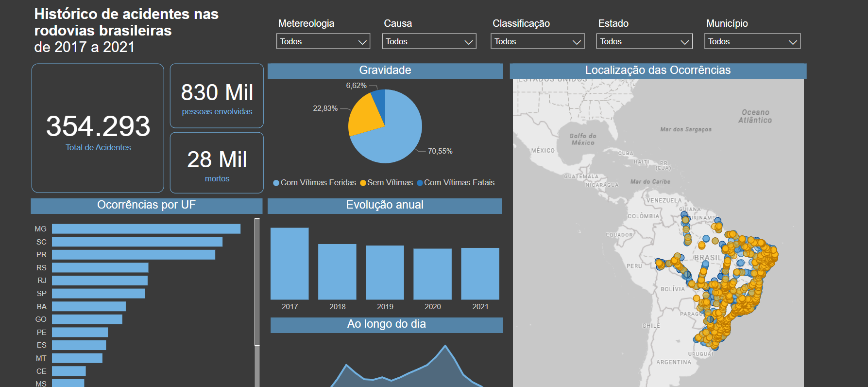This screenshot has width=868, height=387.
Task: Select the 2019 bar in annual chart
Action: 385,272
